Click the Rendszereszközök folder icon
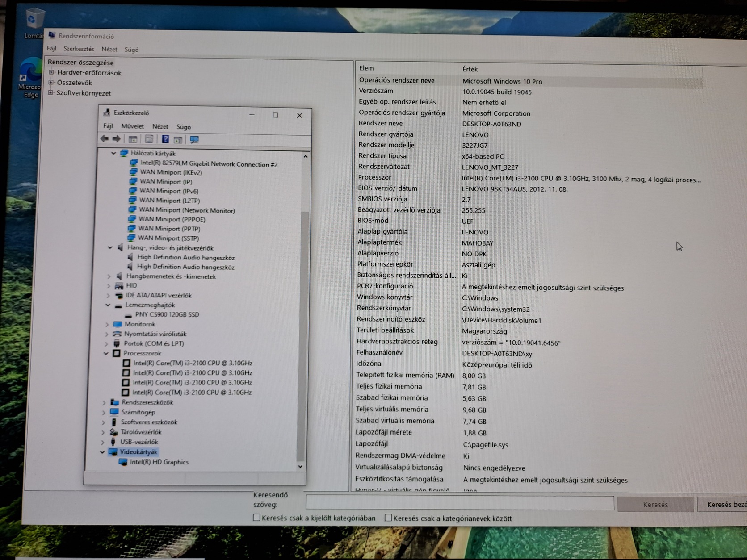 click(x=115, y=402)
